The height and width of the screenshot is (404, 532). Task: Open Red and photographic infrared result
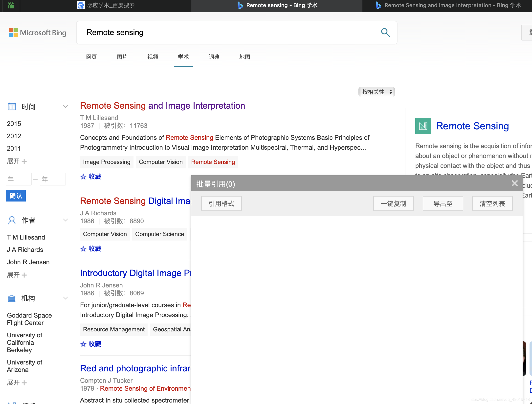(136, 368)
